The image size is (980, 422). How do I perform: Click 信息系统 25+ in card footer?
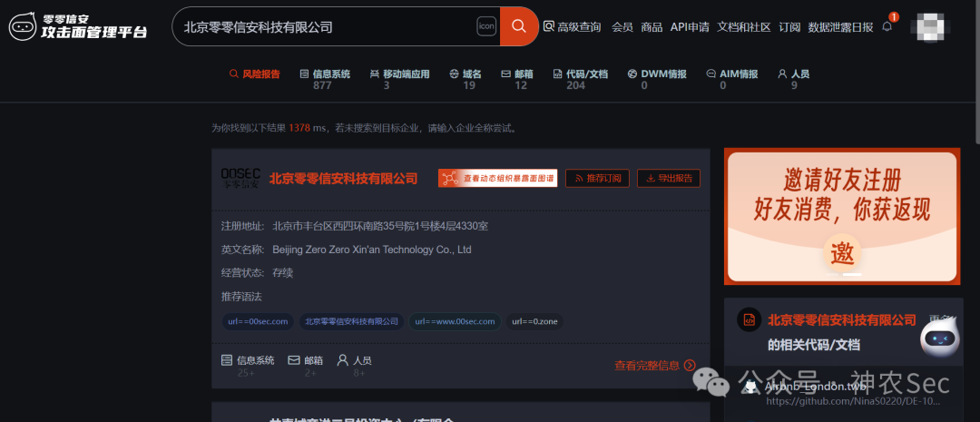[x=248, y=366]
